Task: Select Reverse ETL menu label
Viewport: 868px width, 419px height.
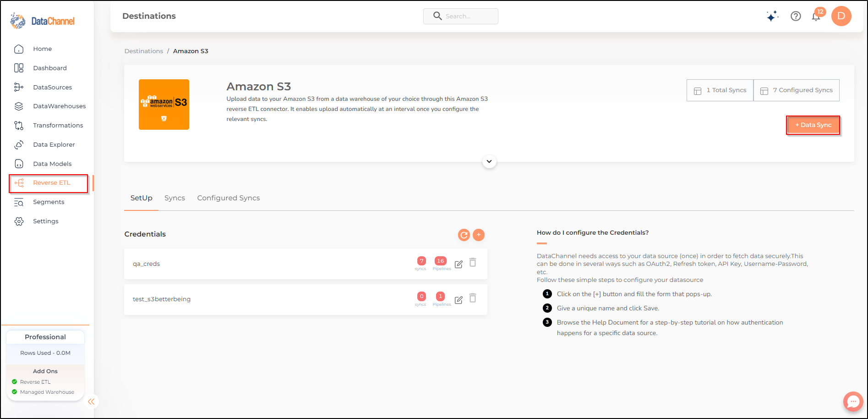Action: (x=52, y=182)
